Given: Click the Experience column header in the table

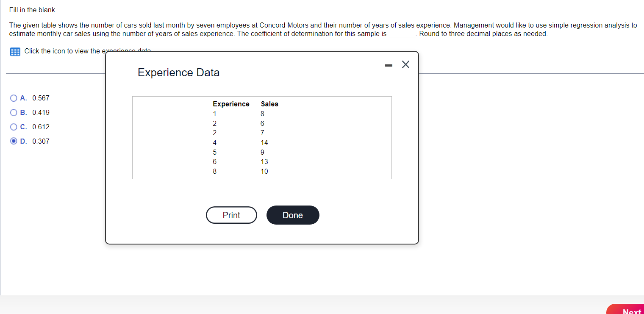Looking at the screenshot, I should (x=231, y=104).
